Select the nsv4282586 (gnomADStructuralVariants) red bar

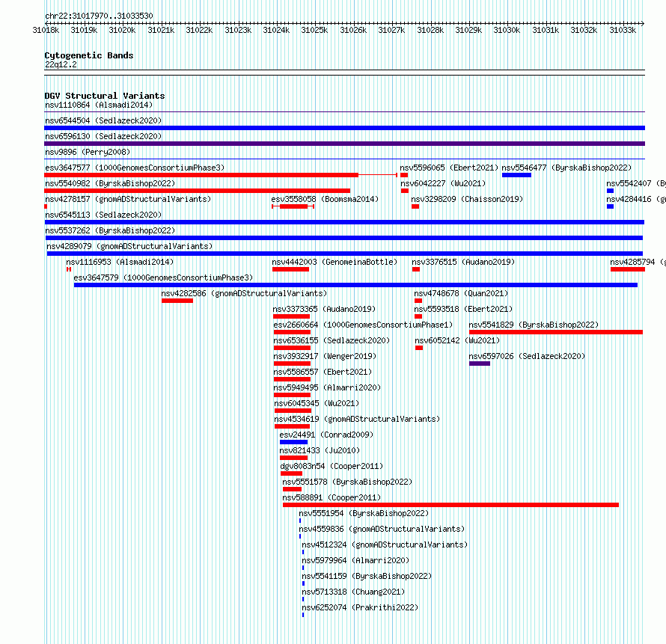click(177, 301)
